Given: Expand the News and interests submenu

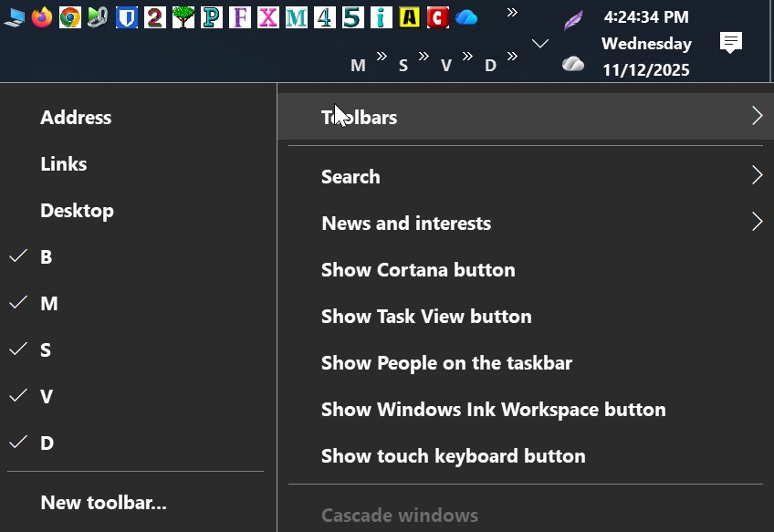Looking at the screenshot, I should click(406, 223).
